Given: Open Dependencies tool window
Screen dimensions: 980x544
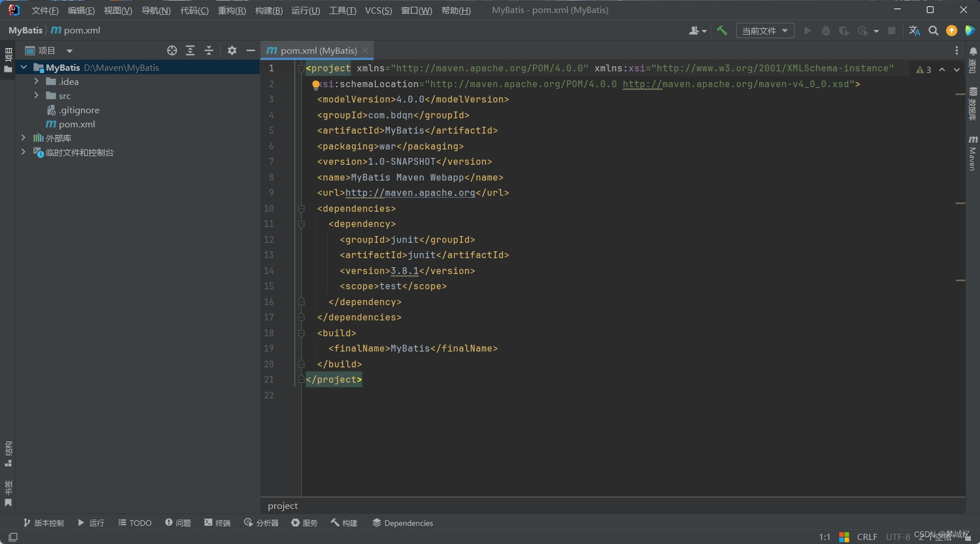Looking at the screenshot, I should point(403,522).
